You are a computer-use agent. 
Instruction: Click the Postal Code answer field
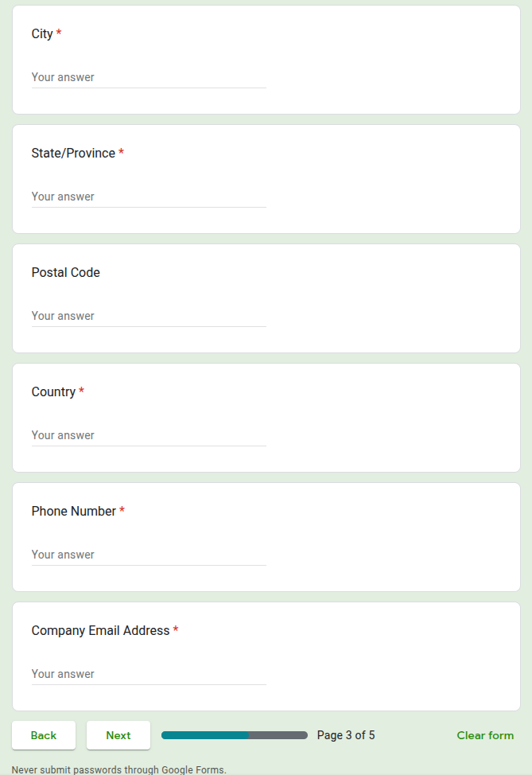point(148,315)
